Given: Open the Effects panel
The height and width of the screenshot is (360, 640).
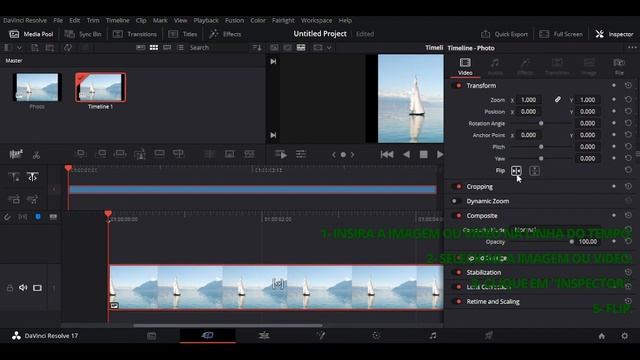Looking at the screenshot, I should pos(225,34).
